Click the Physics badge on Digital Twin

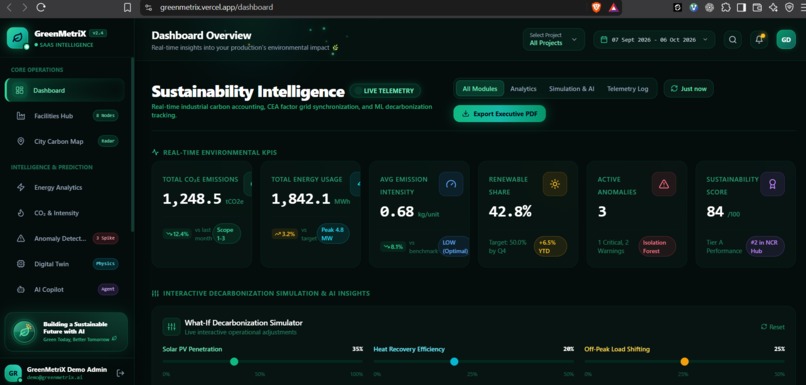tap(105, 264)
